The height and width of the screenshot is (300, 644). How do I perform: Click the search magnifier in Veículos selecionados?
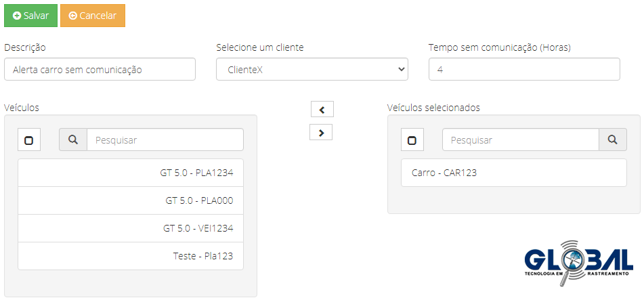pyautogui.click(x=612, y=140)
